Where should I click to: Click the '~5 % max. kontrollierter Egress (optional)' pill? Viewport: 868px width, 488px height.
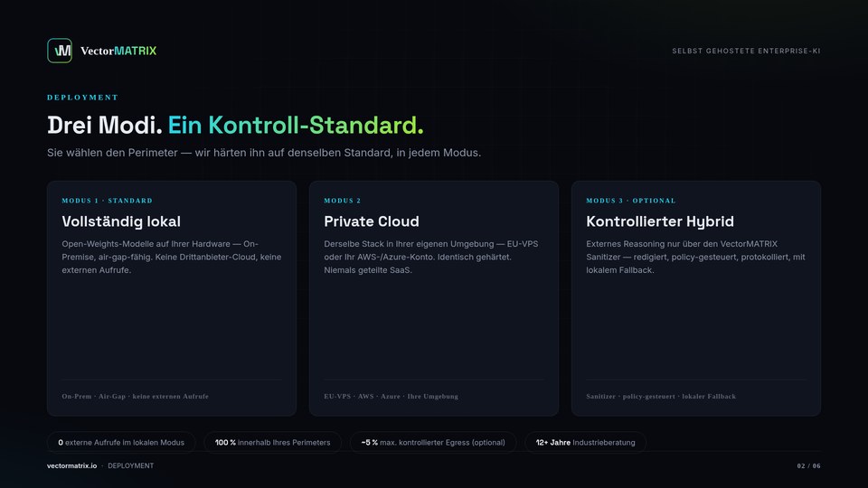point(433,443)
